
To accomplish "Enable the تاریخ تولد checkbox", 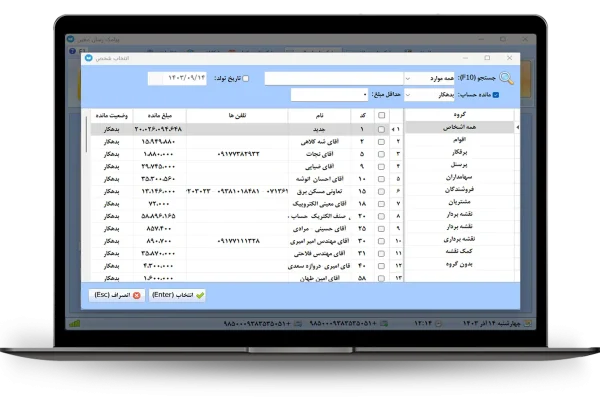I will [247, 78].
